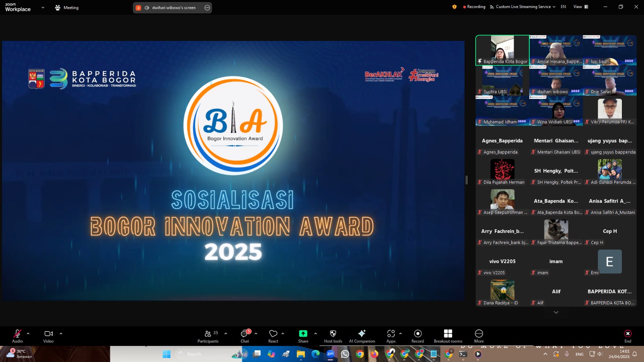This screenshot has width=644, height=362.
Task: Expand chat options caret
Action: coord(256,333)
